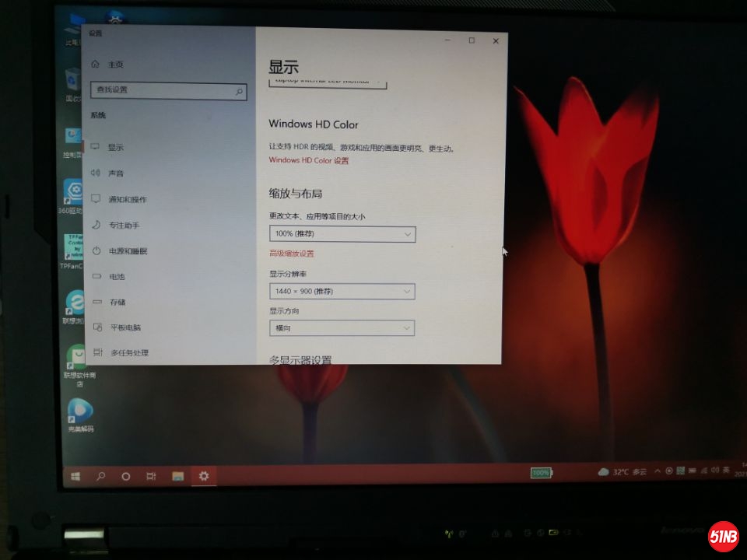Select Power and Sleep (电源和睡眠) icon

click(96, 251)
